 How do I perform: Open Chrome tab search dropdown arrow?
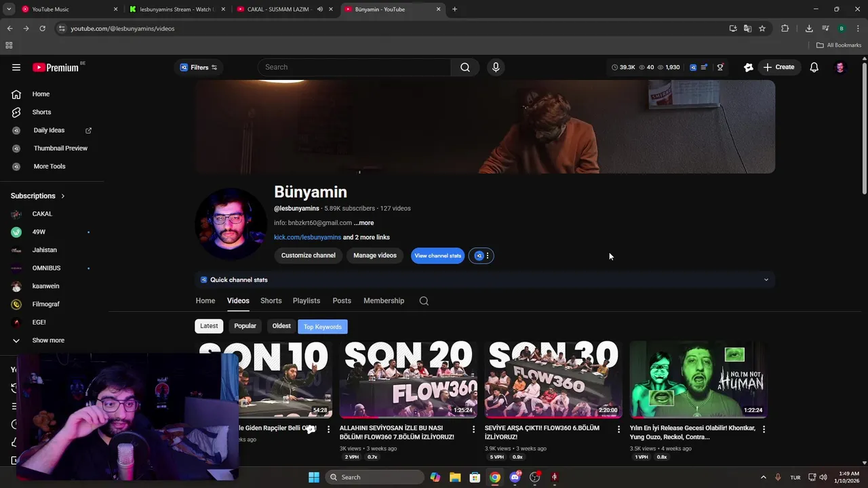pos(9,9)
